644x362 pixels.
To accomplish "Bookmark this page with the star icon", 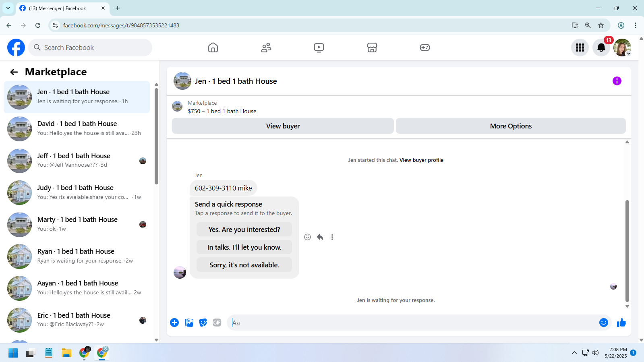I will pyautogui.click(x=601, y=25).
